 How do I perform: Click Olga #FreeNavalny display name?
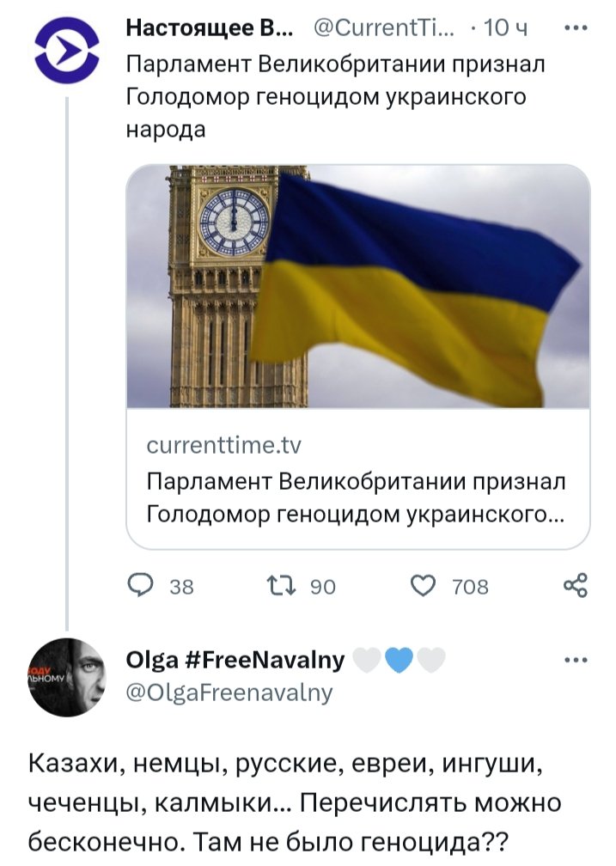pos(235,659)
